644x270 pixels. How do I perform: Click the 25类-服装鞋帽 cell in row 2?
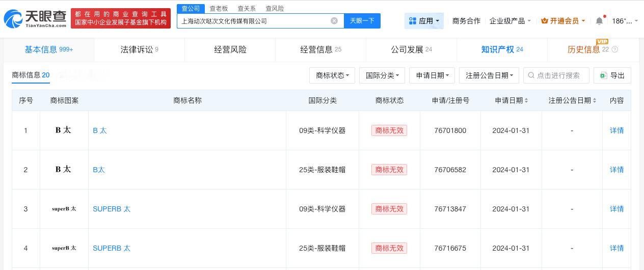[x=323, y=170]
